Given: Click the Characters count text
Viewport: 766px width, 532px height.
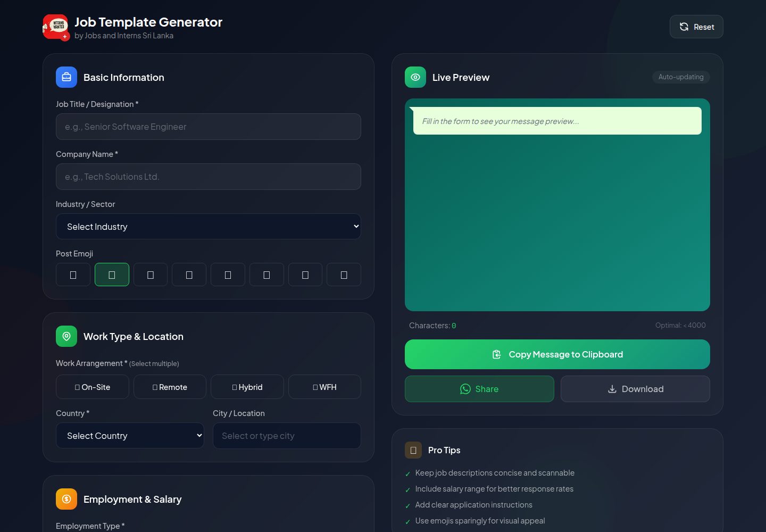Looking at the screenshot, I should click(432, 326).
